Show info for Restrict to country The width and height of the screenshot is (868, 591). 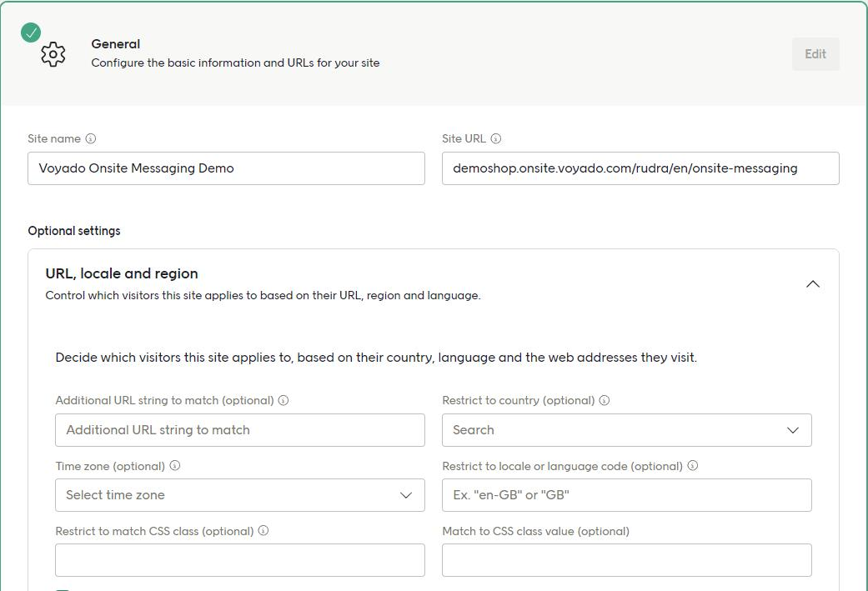605,400
